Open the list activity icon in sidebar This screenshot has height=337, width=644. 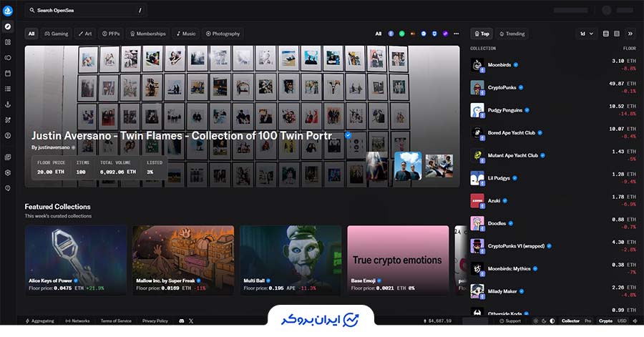pyautogui.click(x=8, y=89)
